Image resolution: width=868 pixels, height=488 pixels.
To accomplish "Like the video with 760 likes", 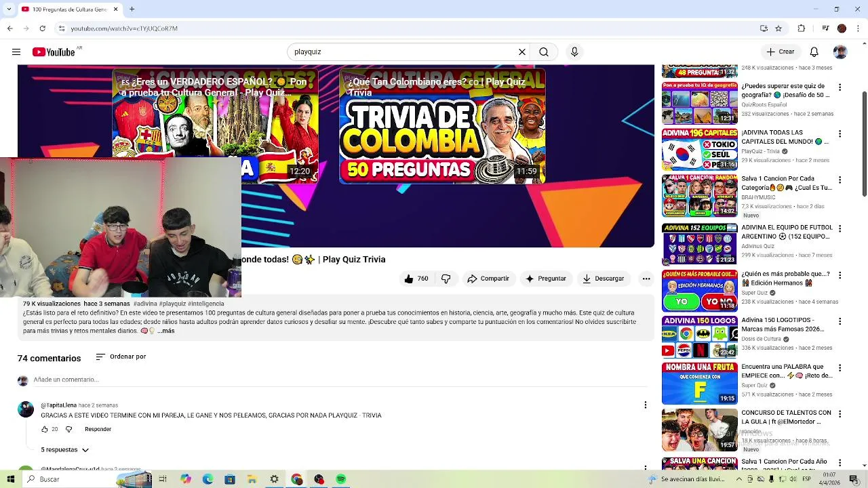I will coord(416,279).
